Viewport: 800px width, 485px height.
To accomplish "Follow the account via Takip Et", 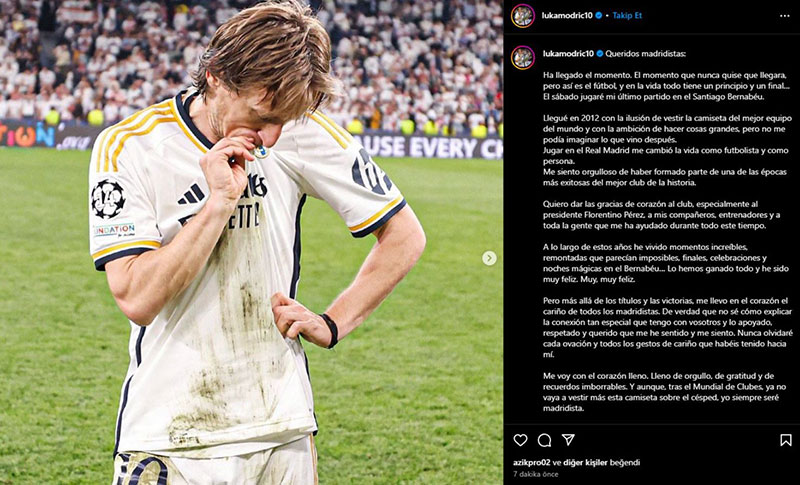I will [627, 15].
